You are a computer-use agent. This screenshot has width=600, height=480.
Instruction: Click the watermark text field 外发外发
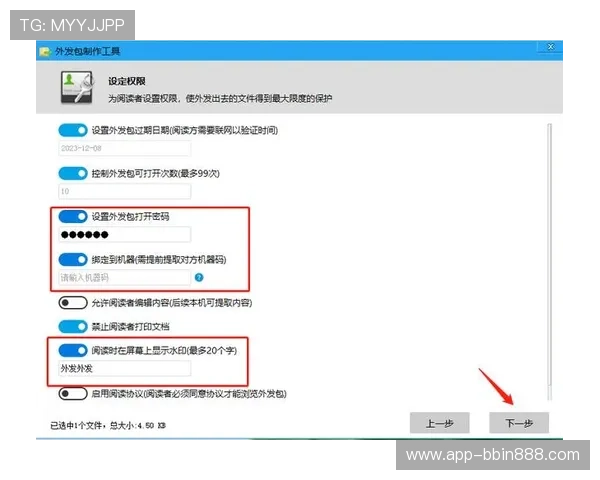125,369
